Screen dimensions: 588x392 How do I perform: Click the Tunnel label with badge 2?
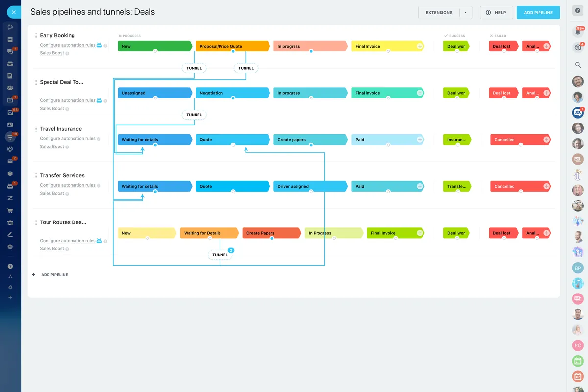(220, 255)
